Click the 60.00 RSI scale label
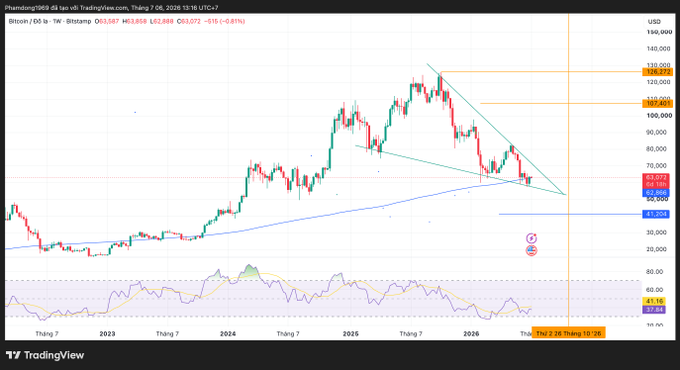 click(654, 290)
